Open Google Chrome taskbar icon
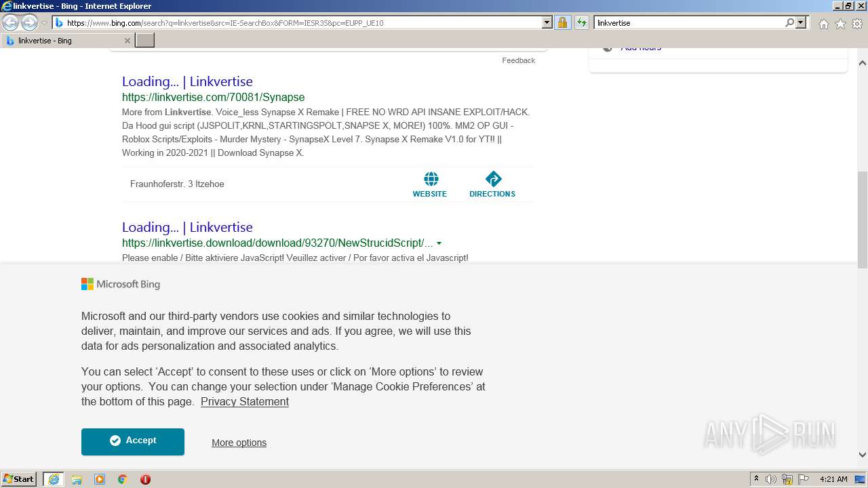Image resolution: width=868 pixels, height=488 pixels. 122,479
